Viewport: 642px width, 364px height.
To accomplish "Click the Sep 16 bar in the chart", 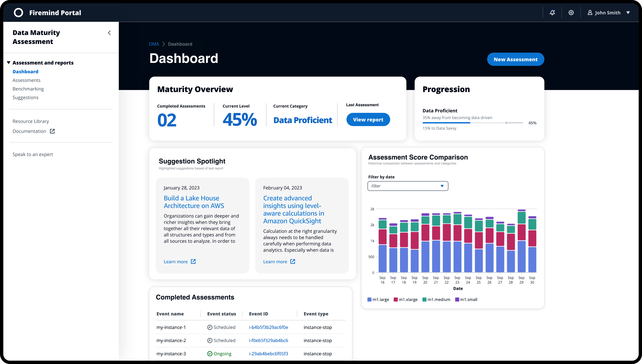I will pos(382,245).
